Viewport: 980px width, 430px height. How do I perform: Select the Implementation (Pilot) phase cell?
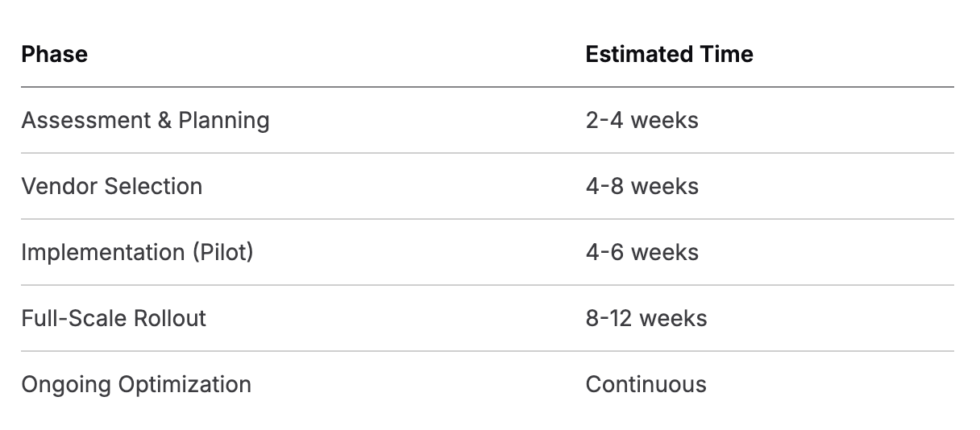(137, 253)
